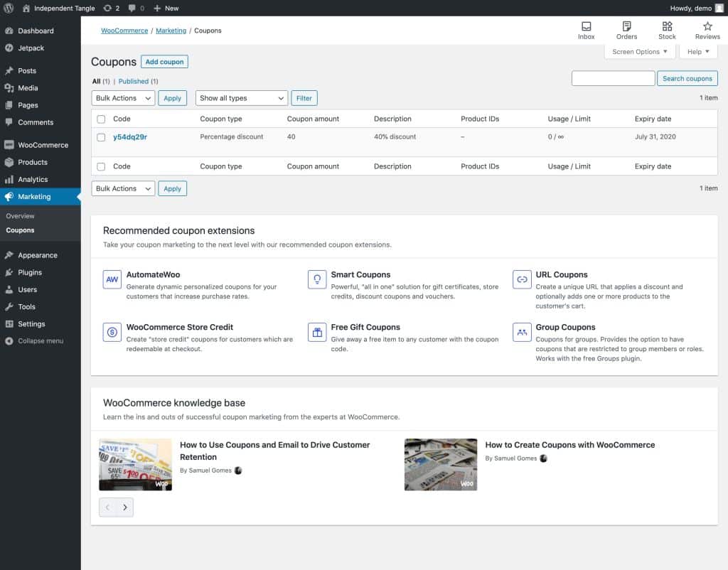Open the Stock icon
The image size is (728, 570).
coord(667,26)
